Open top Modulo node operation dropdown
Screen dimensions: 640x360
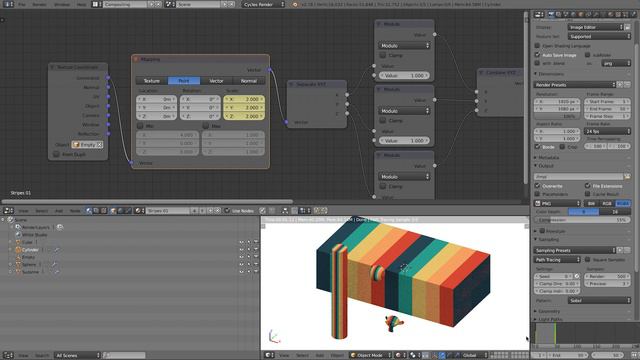(404, 46)
